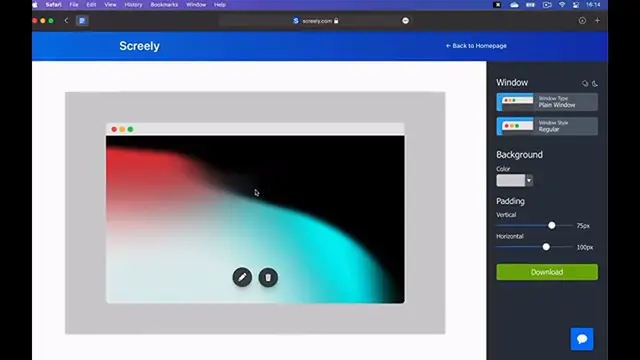Viewport: 640px width, 360px height.
Task: Open the Wi-Fi status menu
Action: click(562, 5)
